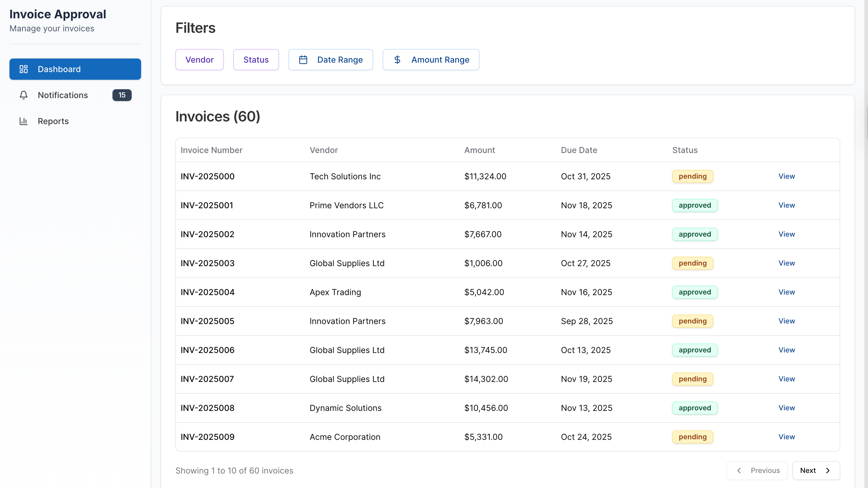868x488 pixels.
Task: Click the Reports bar chart icon
Action: [24, 121]
